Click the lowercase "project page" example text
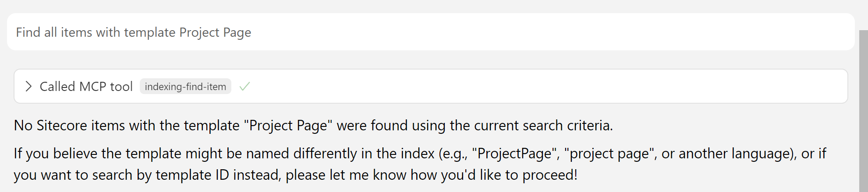This screenshot has width=868, height=192. pyautogui.click(x=609, y=154)
